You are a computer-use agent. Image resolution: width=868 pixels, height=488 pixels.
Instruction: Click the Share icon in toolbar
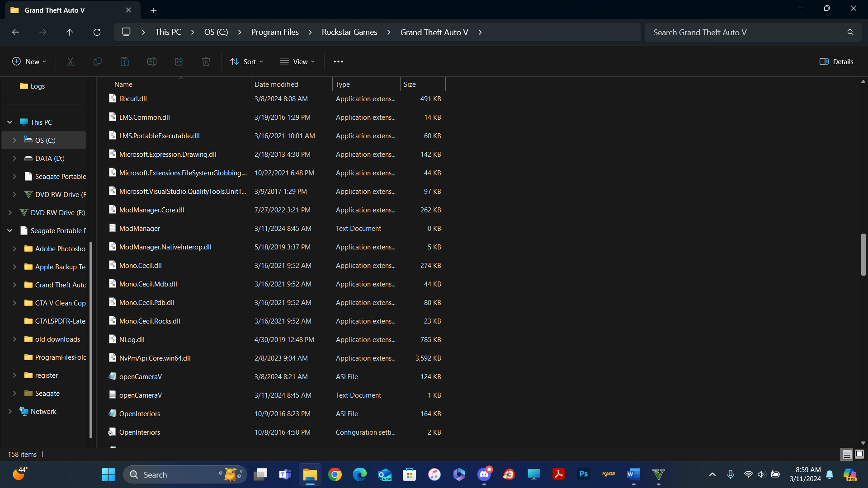179,61
